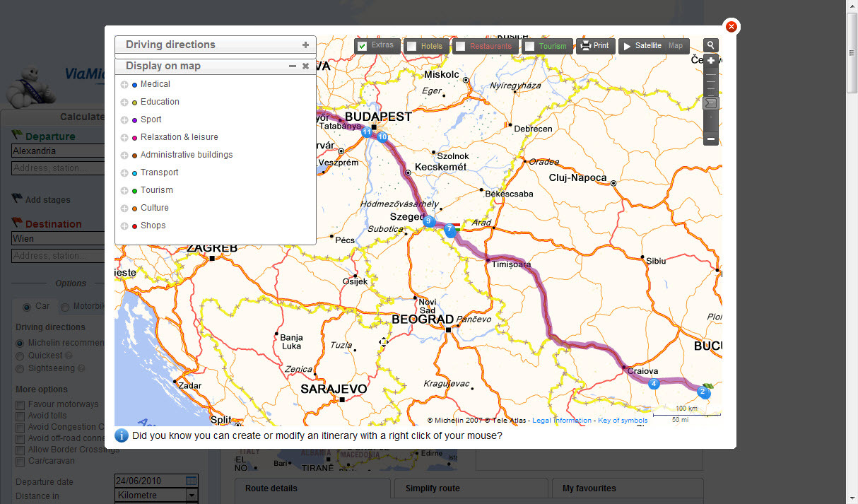Click route marker 2 at the route start
The height and width of the screenshot is (504, 858).
click(x=703, y=391)
